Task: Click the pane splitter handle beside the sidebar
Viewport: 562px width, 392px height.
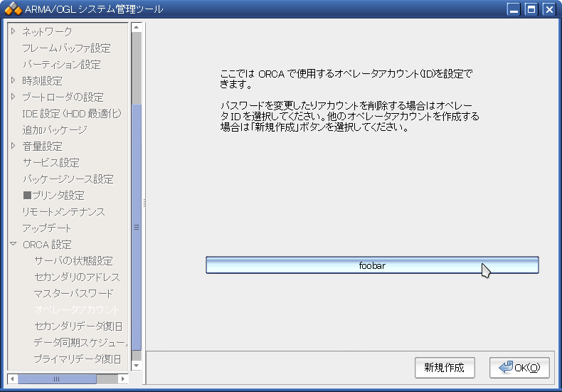Action: click(144, 203)
